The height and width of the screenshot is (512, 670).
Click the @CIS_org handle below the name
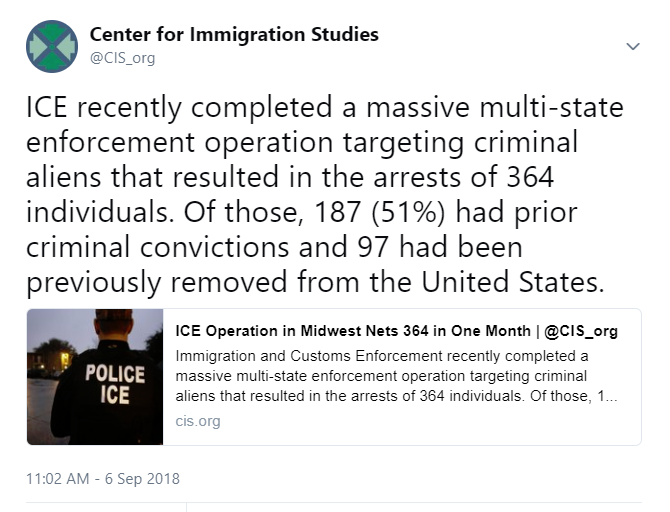pos(122,58)
